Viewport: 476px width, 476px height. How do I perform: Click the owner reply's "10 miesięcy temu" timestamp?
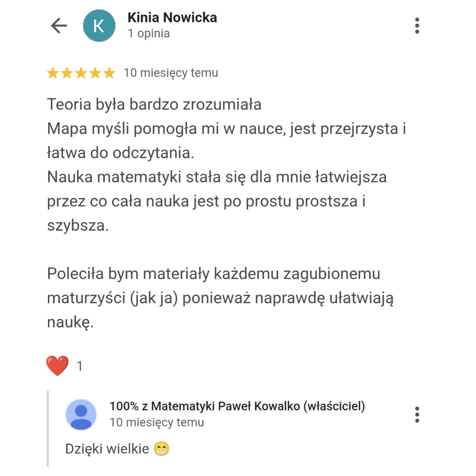157,423
